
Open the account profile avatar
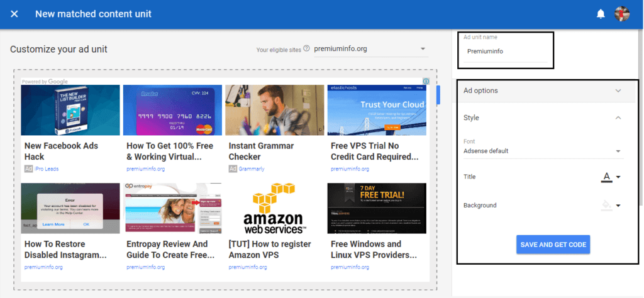tap(622, 14)
